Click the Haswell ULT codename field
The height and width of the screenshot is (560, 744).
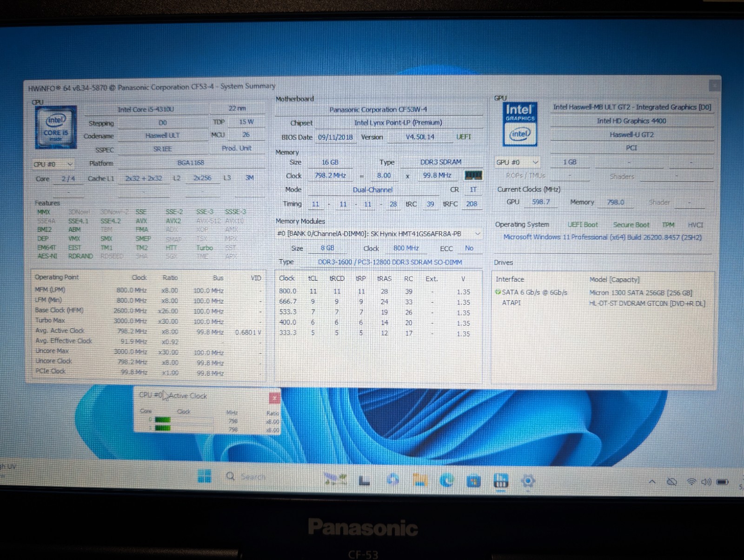point(162,136)
